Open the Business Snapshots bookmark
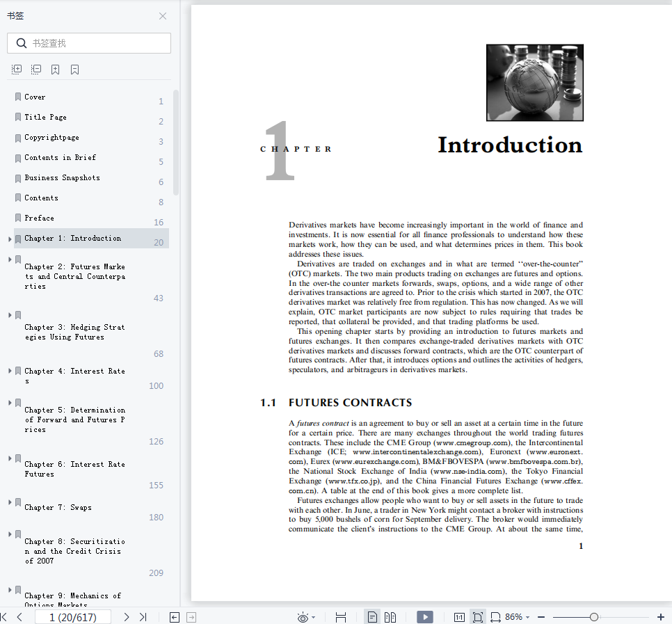 [x=62, y=177]
